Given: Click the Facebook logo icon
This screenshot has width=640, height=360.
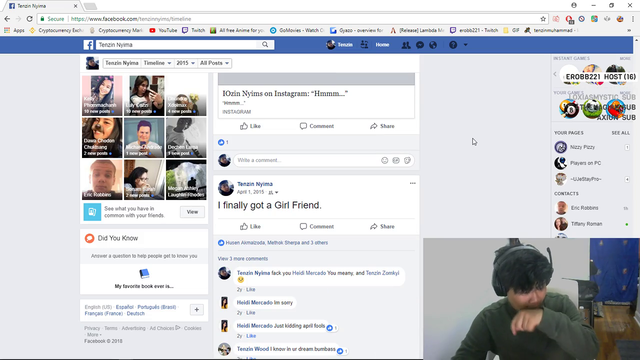Looking at the screenshot, I should point(89,45).
